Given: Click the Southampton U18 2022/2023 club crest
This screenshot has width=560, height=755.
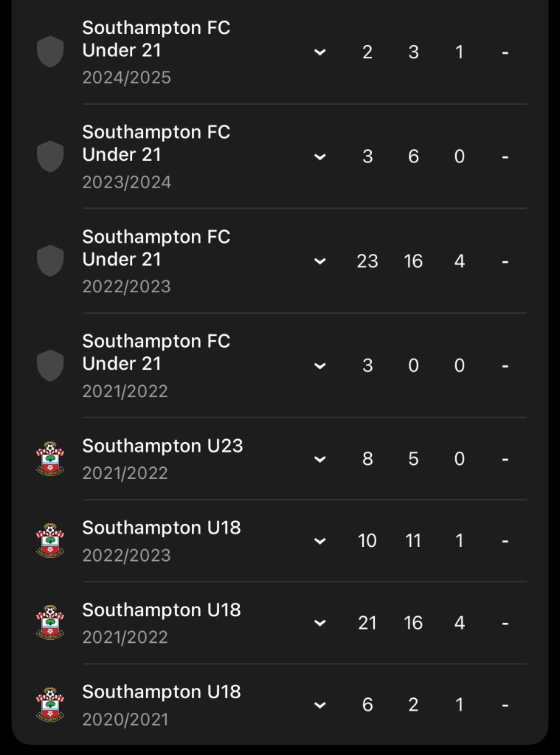Looking at the screenshot, I should pos(50,541).
